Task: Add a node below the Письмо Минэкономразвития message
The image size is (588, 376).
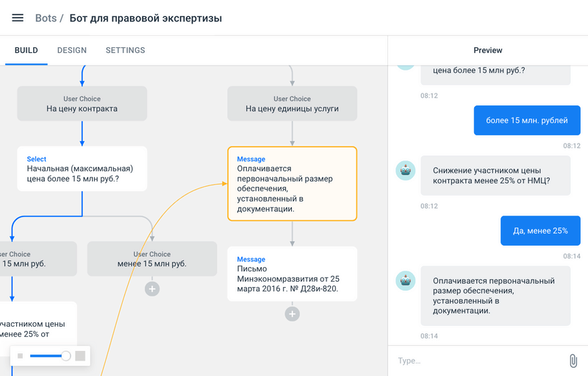Action: tap(292, 314)
